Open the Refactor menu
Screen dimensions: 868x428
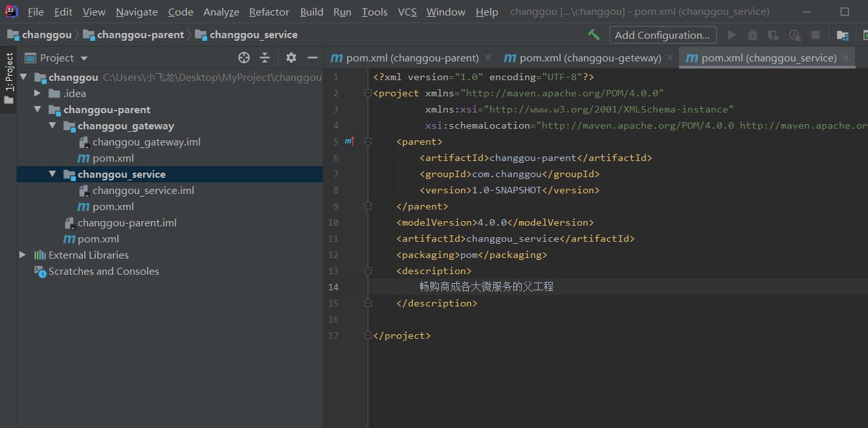point(269,12)
